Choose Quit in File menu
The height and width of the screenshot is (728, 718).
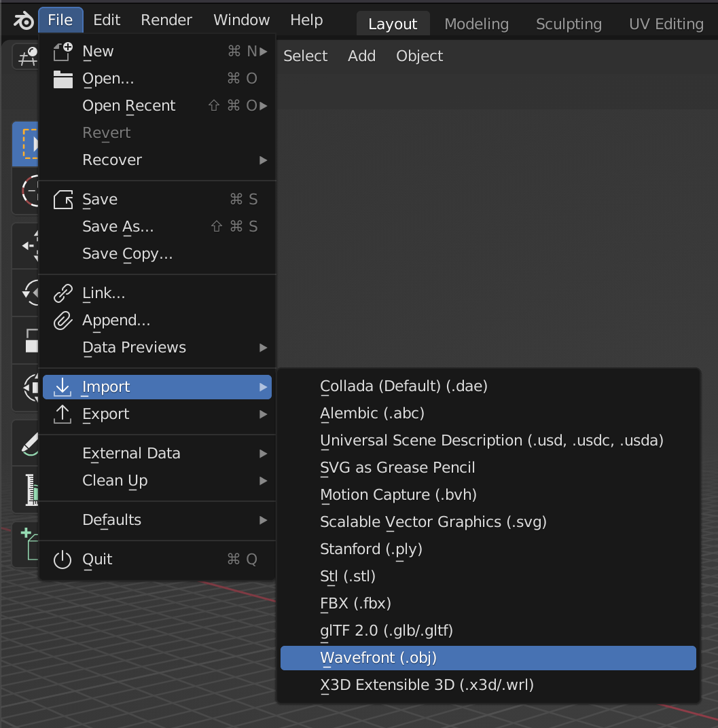pyautogui.click(x=157, y=560)
